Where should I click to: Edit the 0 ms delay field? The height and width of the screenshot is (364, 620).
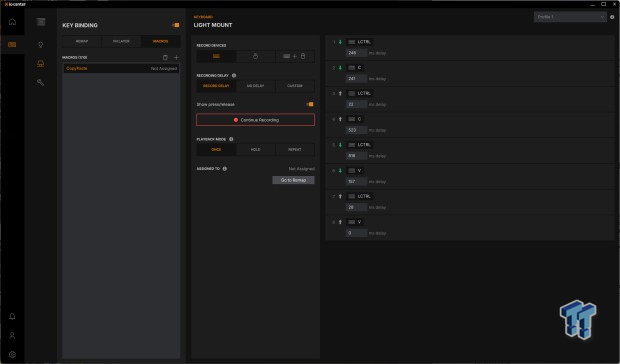pyautogui.click(x=356, y=233)
